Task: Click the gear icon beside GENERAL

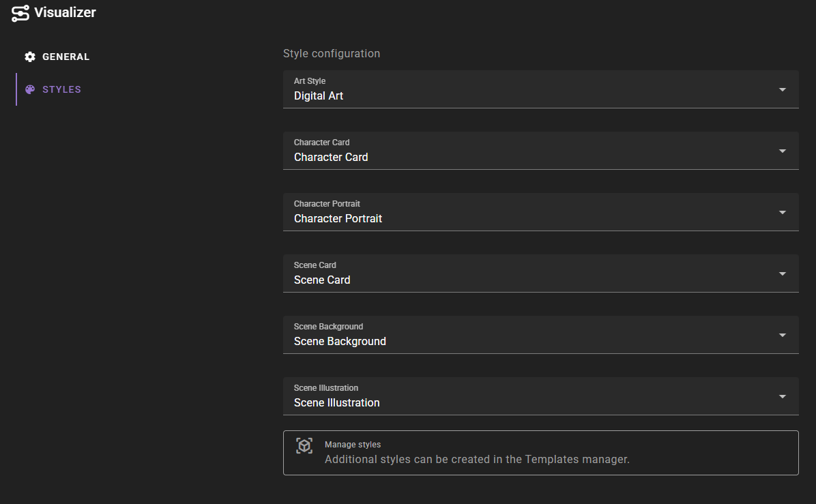Action: click(x=30, y=57)
